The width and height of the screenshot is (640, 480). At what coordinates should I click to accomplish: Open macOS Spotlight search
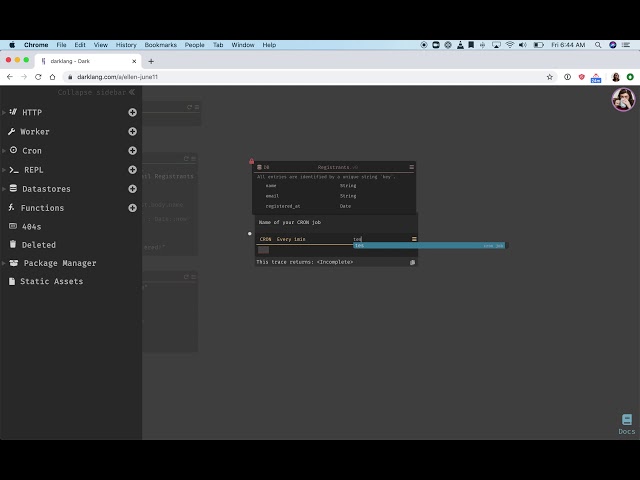(598, 45)
